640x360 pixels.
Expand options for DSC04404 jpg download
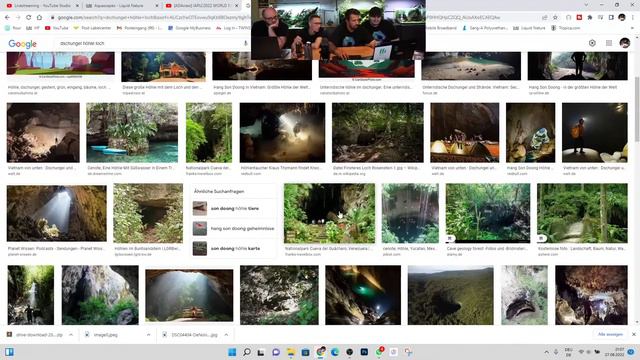[226, 335]
